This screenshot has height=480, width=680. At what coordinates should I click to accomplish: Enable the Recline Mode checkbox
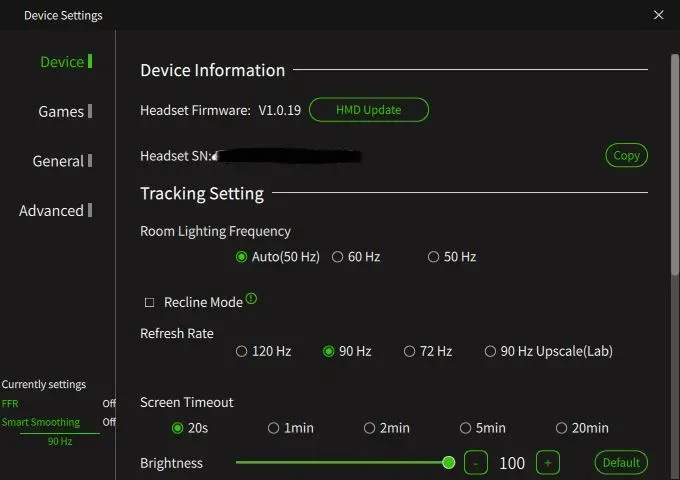(150, 302)
